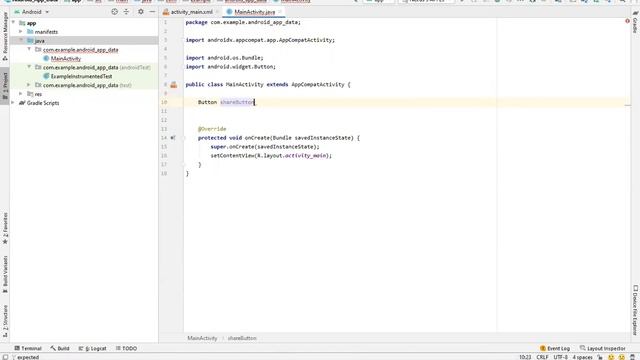640x360 pixels.
Task: Click the sad smiley feedback icon
Action: pyautogui.click(x=622, y=357)
